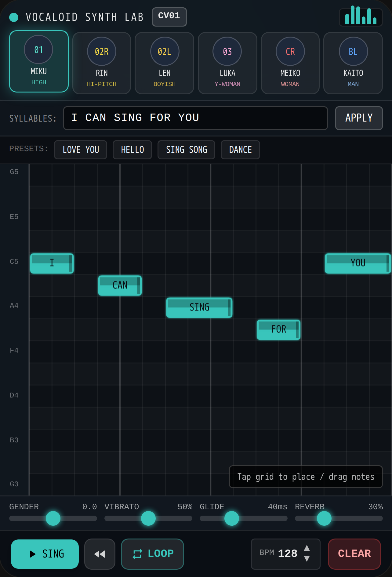This screenshot has height=577, width=392.
Task: Click the E5 pitch label
Action: [x=14, y=217]
